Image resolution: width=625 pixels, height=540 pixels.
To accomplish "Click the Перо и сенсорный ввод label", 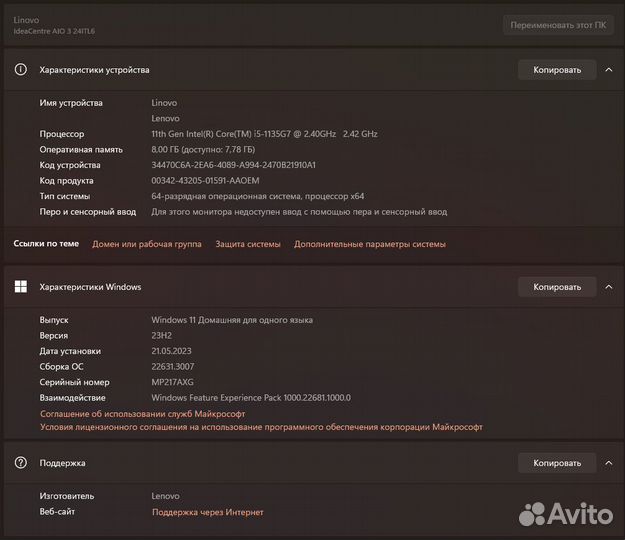I will [88, 212].
